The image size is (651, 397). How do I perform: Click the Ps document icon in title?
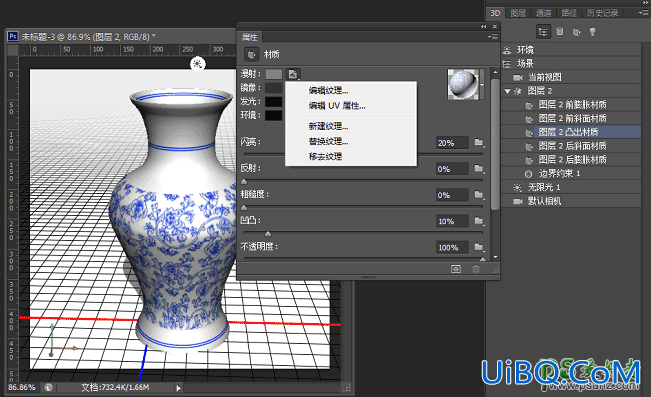click(13, 37)
